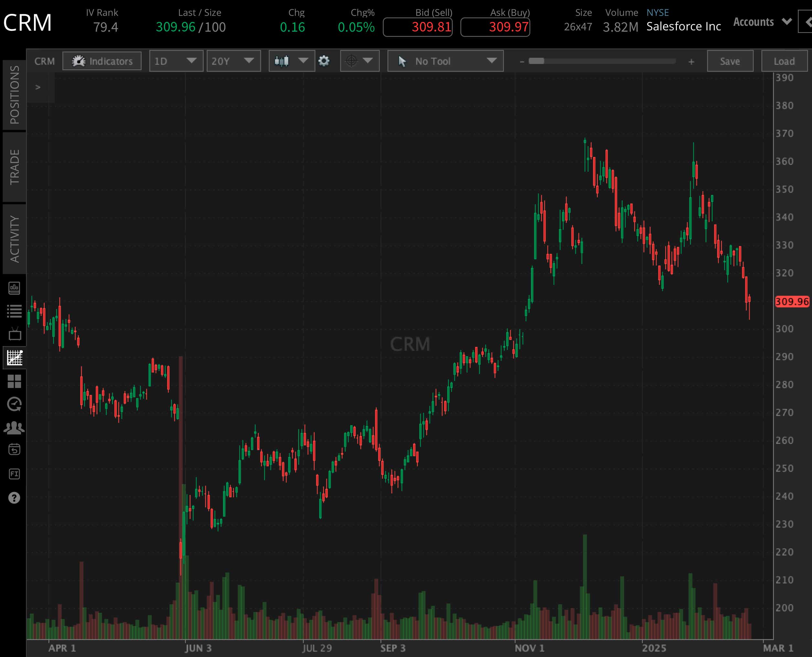Click the Indicators button
This screenshot has height=657, width=812.
tap(102, 61)
